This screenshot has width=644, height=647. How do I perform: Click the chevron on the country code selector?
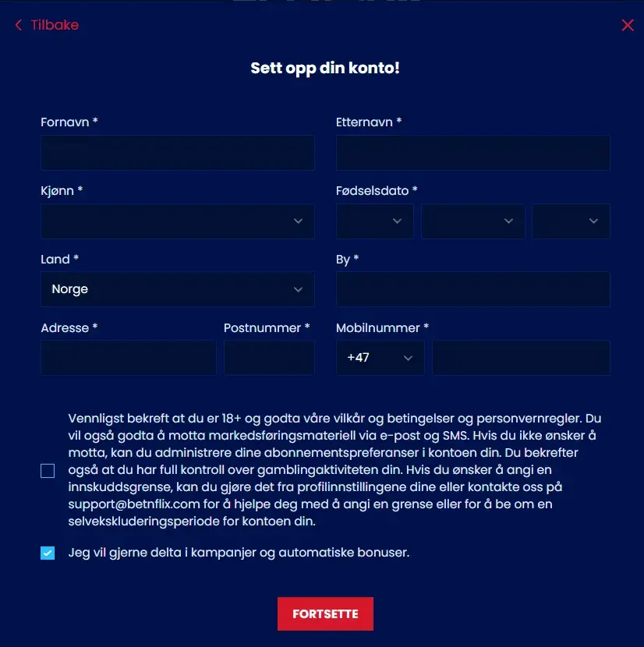407,357
